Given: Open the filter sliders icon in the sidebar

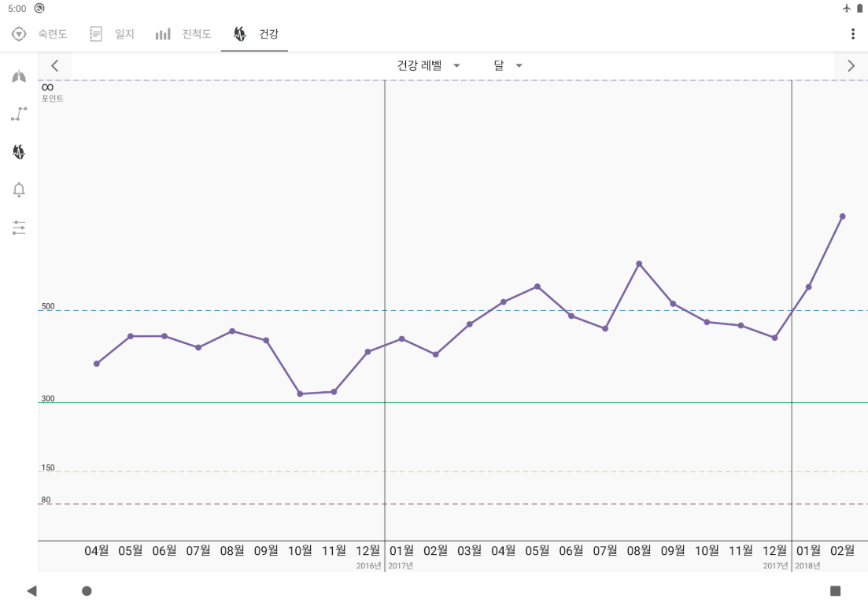Looking at the screenshot, I should tap(18, 227).
